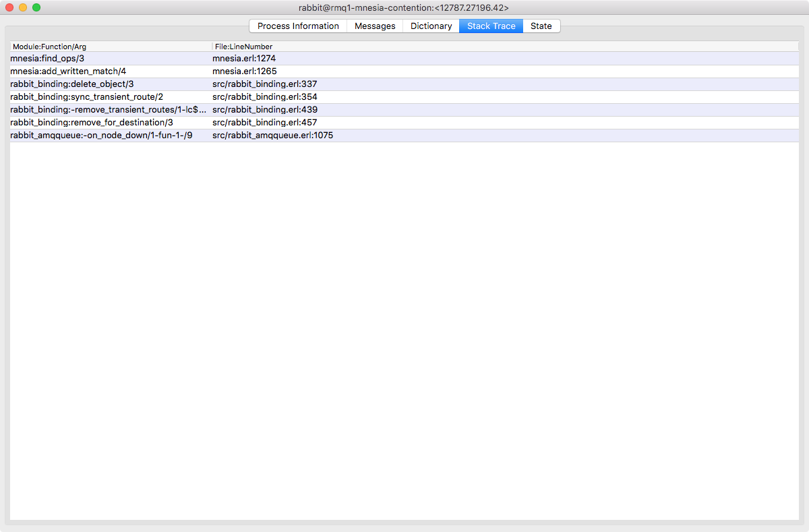Select the rabbit_amqqueue:-on_node_down row
Screen dimensions: 809x532
pos(404,136)
